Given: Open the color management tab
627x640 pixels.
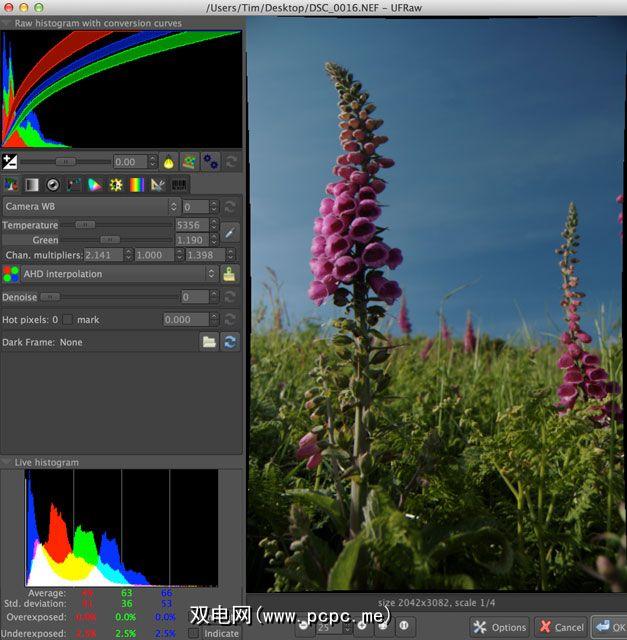Looking at the screenshot, I should click(95, 185).
